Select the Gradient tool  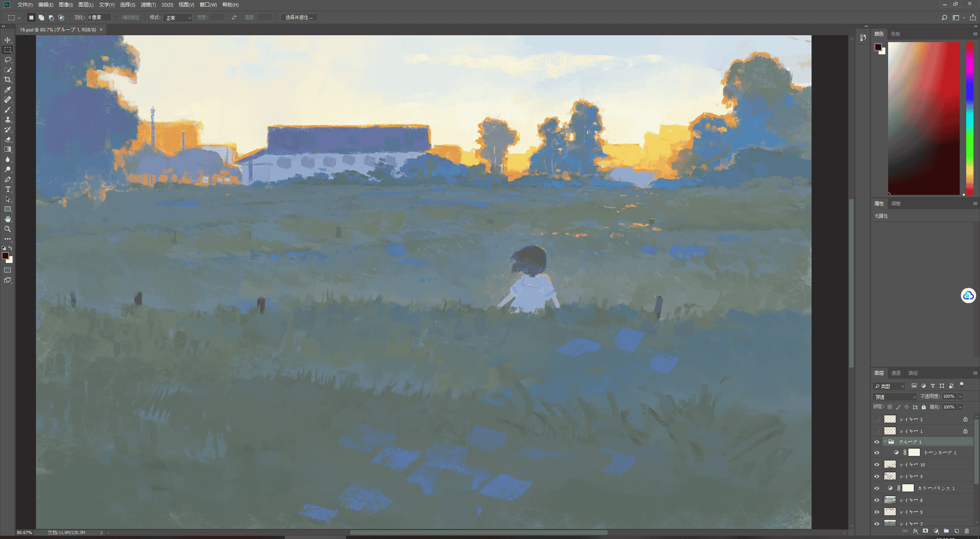8,149
